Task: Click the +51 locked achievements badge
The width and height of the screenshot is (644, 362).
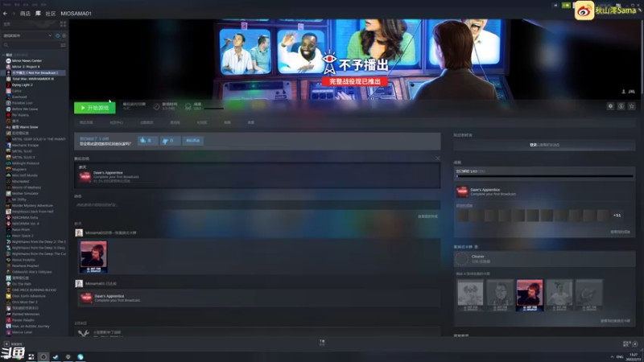Action: [617, 215]
